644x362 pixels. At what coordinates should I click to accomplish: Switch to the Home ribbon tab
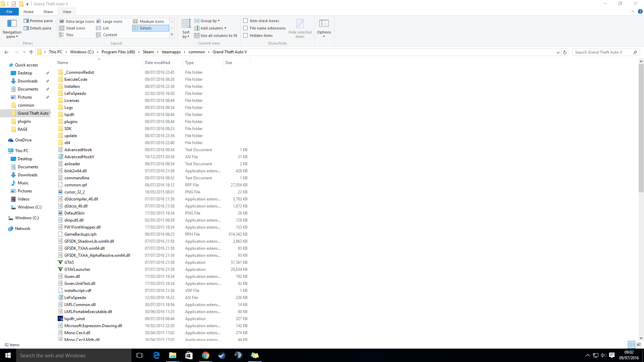(x=29, y=12)
